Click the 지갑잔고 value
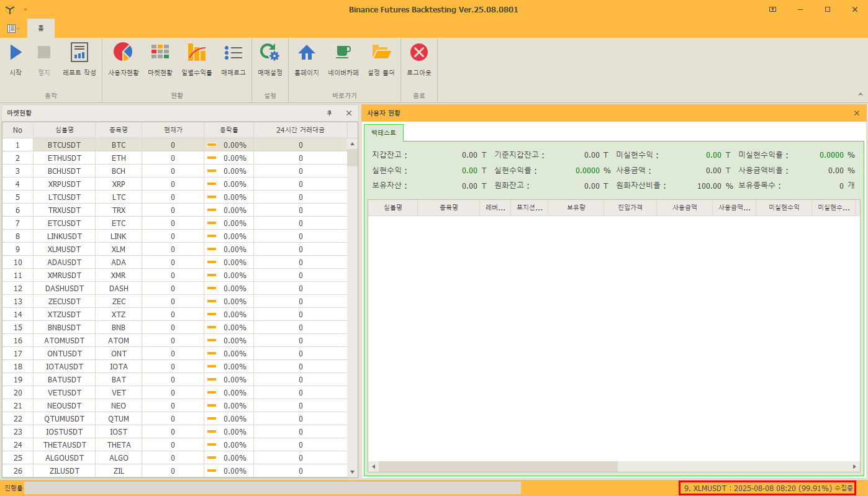This screenshot has width=868, height=496. click(469, 155)
